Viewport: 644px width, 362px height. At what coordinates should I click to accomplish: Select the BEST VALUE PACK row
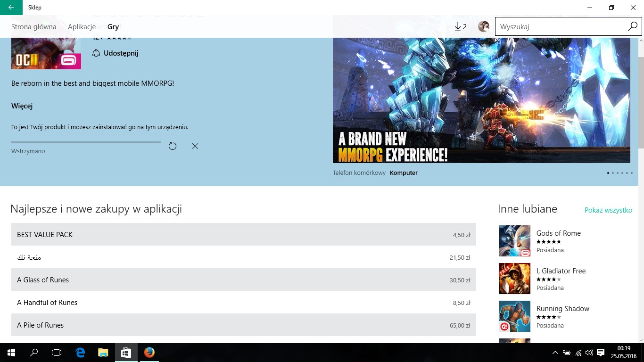(244, 234)
